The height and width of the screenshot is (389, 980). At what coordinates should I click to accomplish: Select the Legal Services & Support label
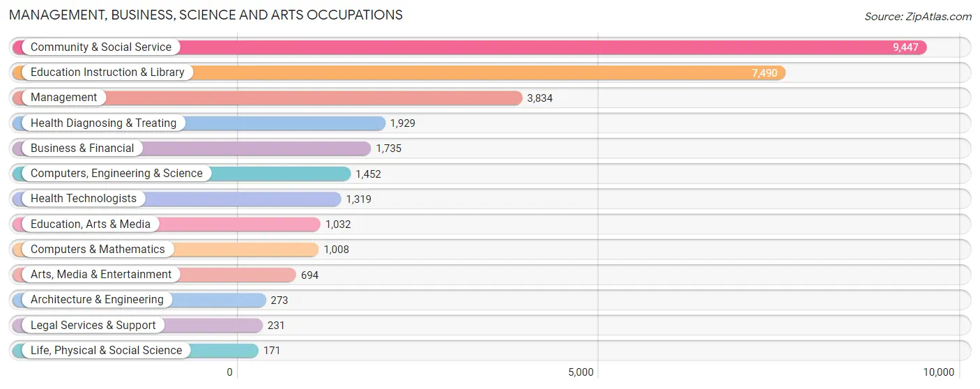click(x=93, y=326)
